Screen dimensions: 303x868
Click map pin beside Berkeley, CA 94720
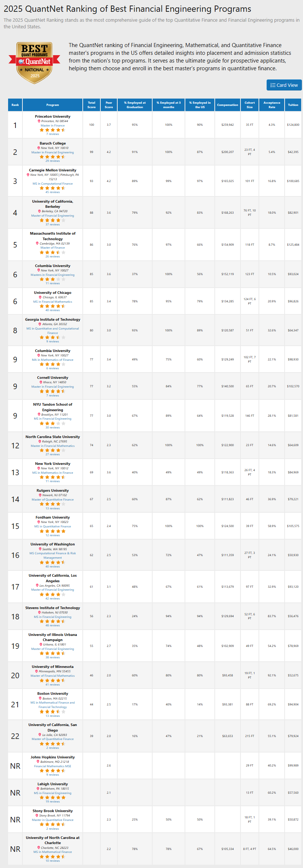pos(39,211)
